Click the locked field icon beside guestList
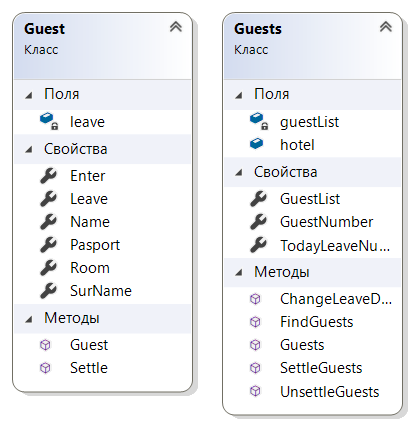 [x=259, y=121]
